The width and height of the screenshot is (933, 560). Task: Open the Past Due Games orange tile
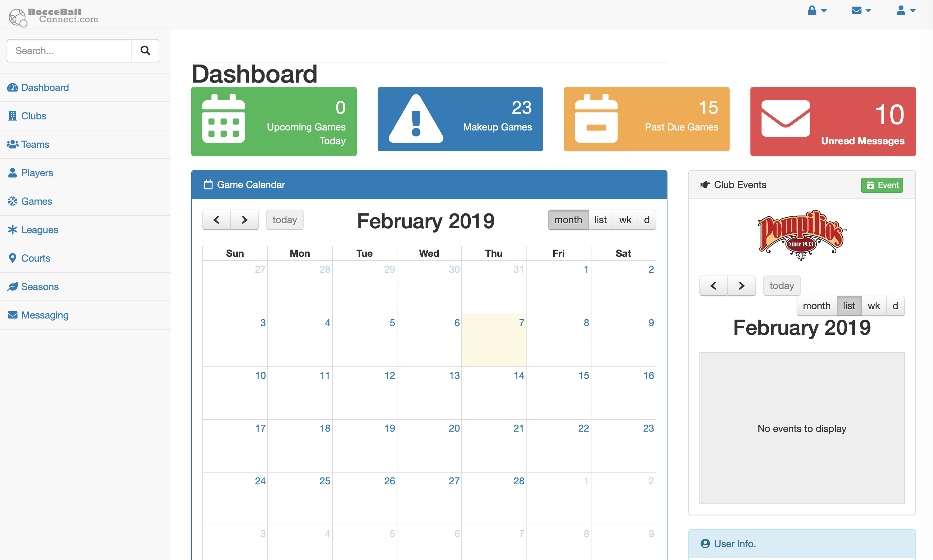pyautogui.click(x=646, y=119)
